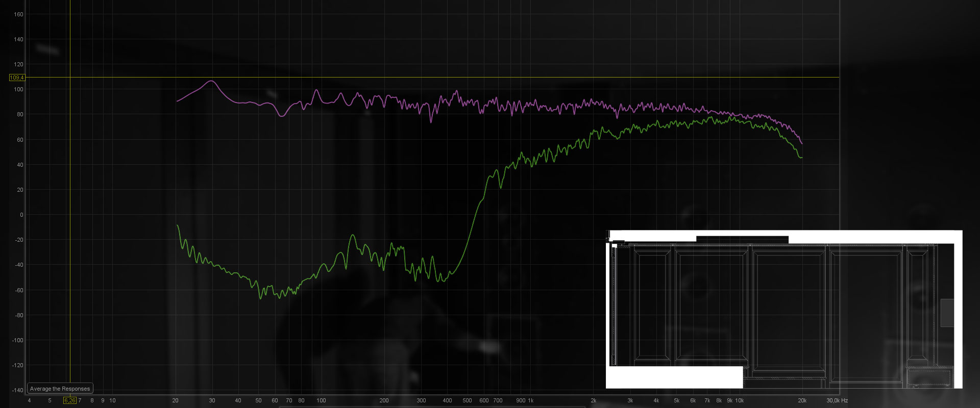Click the -140 label on the vertical axis

pyautogui.click(x=18, y=390)
